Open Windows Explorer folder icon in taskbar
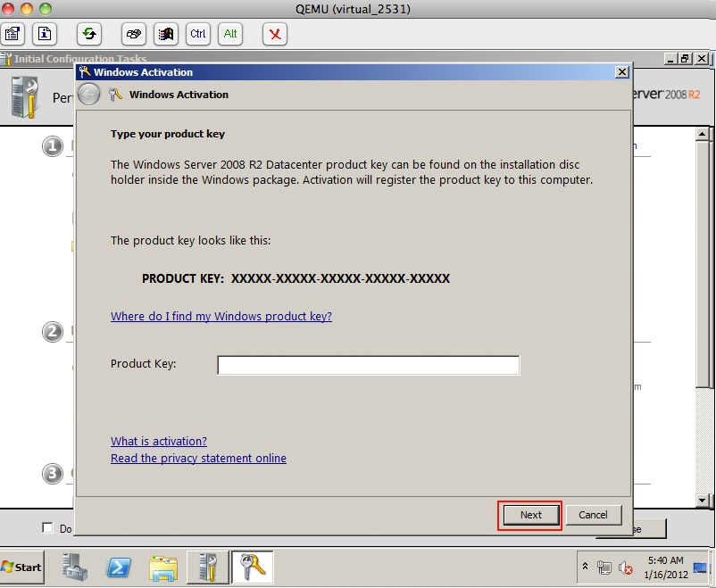 [x=163, y=567]
